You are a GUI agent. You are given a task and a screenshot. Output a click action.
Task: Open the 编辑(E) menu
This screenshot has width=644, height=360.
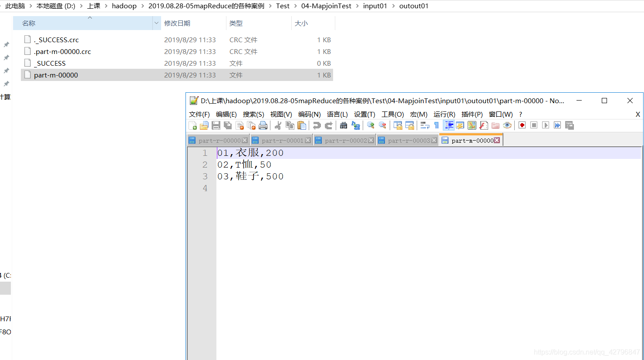coord(226,114)
